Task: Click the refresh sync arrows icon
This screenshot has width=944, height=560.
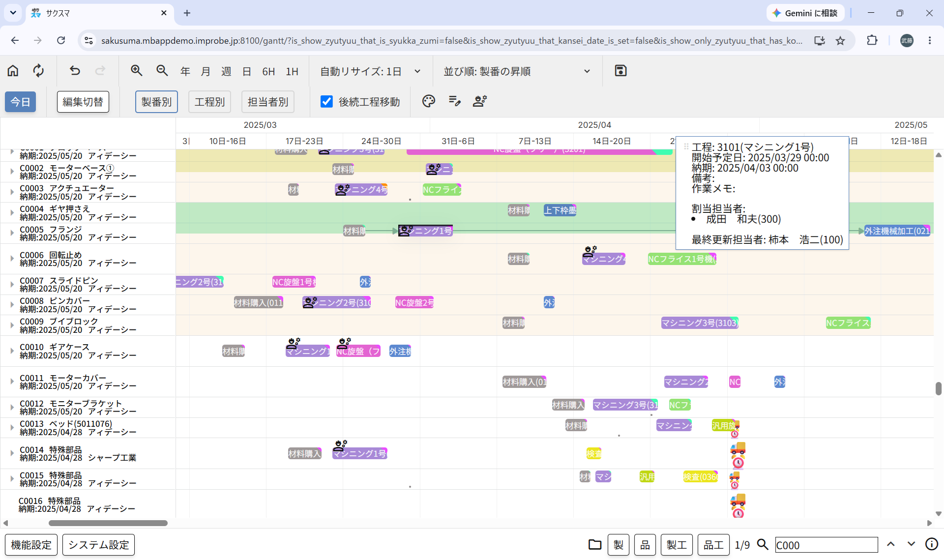Action: 38,71
